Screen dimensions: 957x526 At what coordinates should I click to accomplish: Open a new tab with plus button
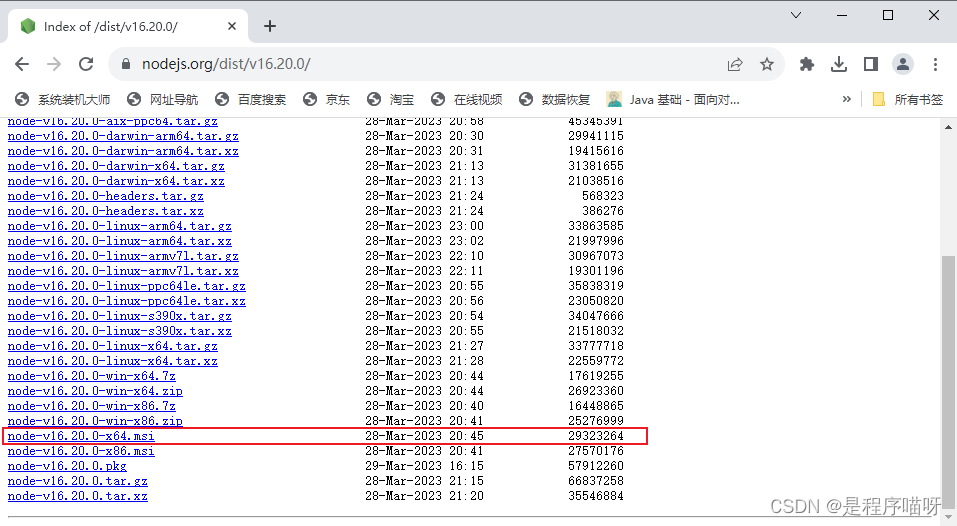[270, 26]
